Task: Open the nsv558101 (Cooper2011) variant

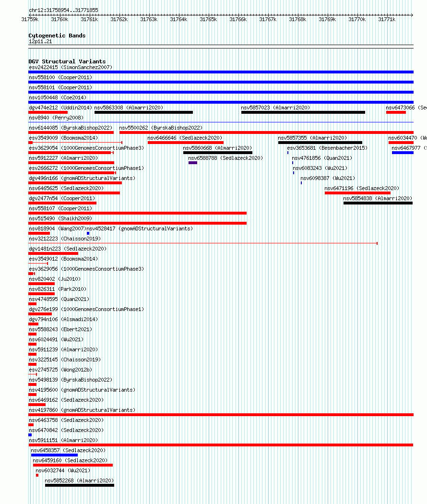Action: (x=60, y=87)
